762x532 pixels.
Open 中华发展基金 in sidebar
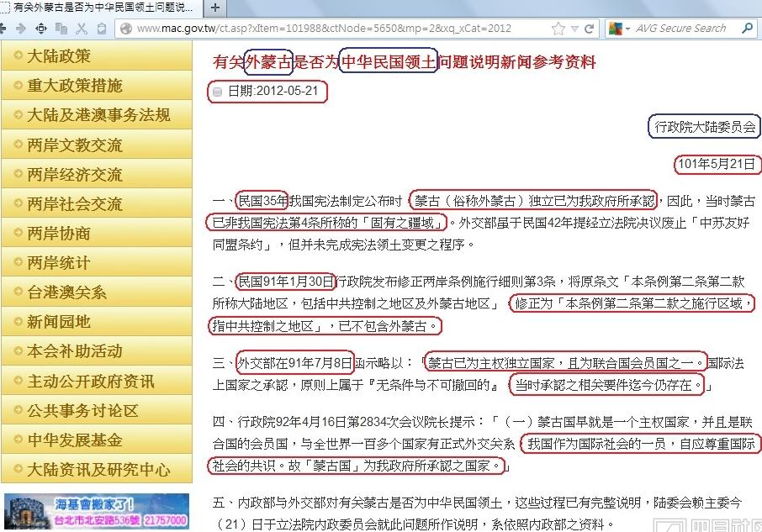(x=97, y=440)
